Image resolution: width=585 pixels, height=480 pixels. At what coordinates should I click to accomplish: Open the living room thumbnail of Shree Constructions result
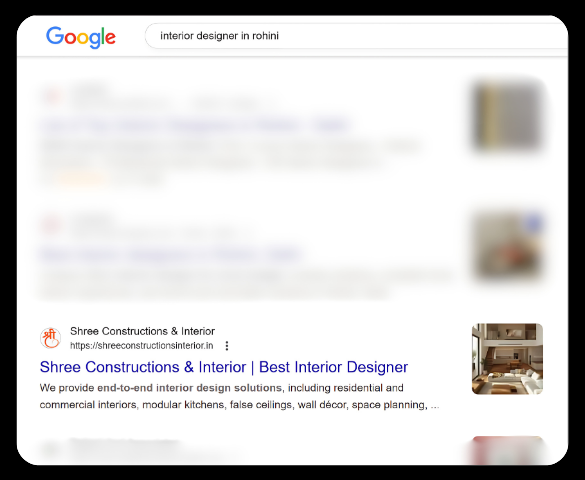pyautogui.click(x=507, y=359)
